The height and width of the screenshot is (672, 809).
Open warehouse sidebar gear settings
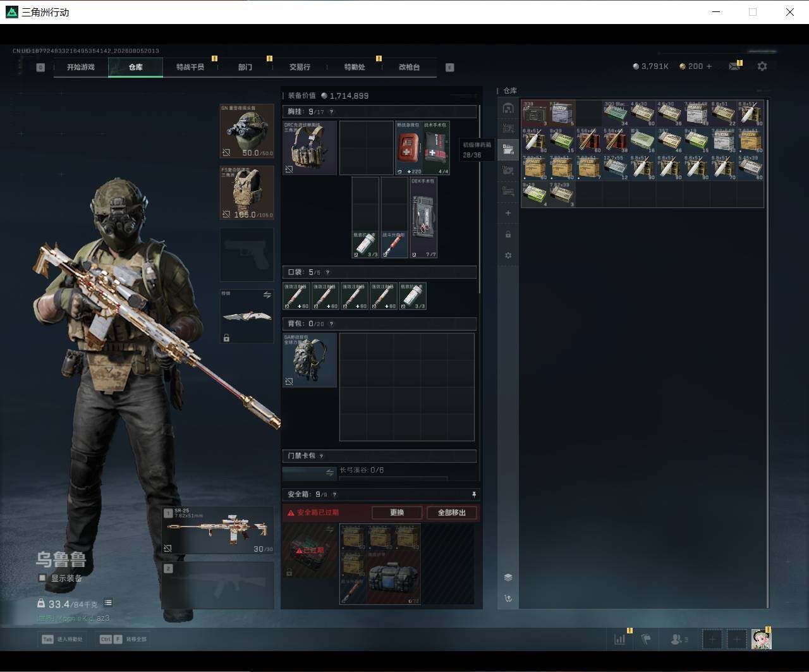tap(508, 255)
